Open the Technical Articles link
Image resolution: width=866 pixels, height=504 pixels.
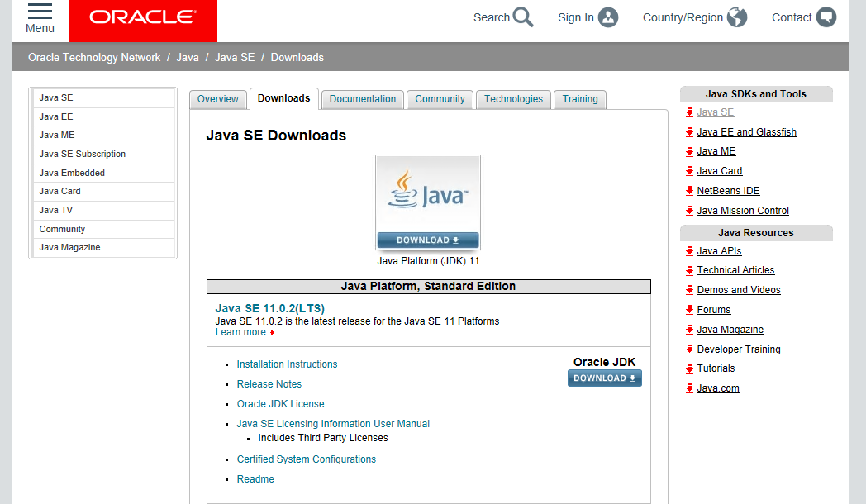735,270
